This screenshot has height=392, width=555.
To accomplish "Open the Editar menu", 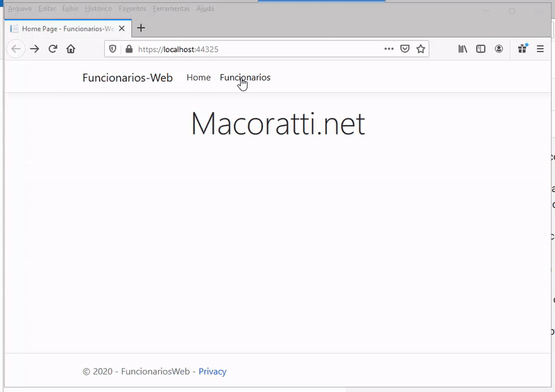I will point(46,8).
